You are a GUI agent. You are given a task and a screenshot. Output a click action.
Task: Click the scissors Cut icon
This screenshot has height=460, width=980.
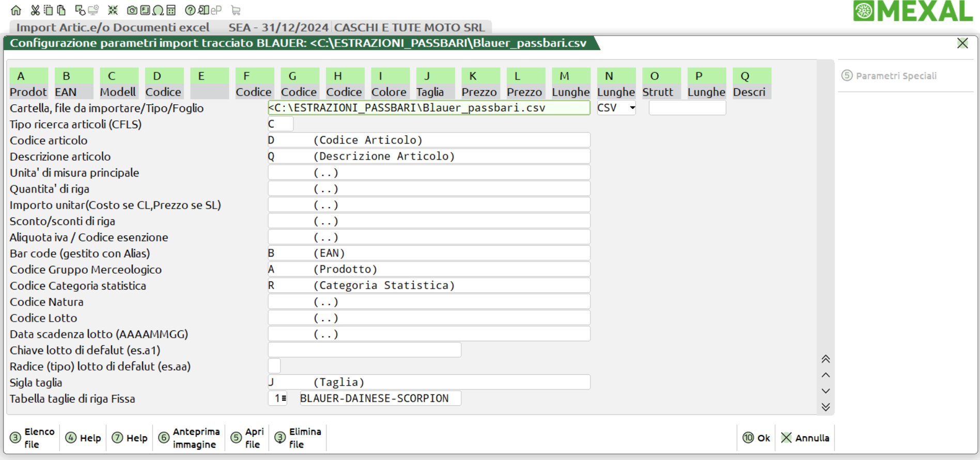pyautogui.click(x=35, y=10)
